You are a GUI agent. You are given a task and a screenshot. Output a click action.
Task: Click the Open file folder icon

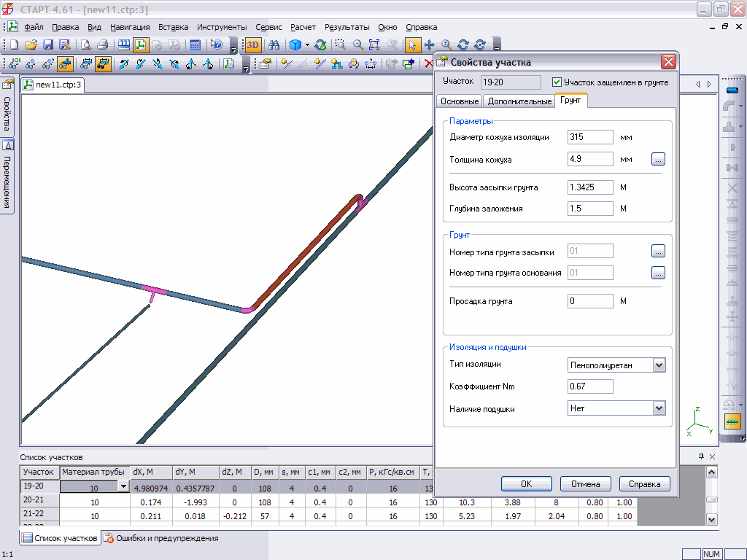[x=31, y=44]
